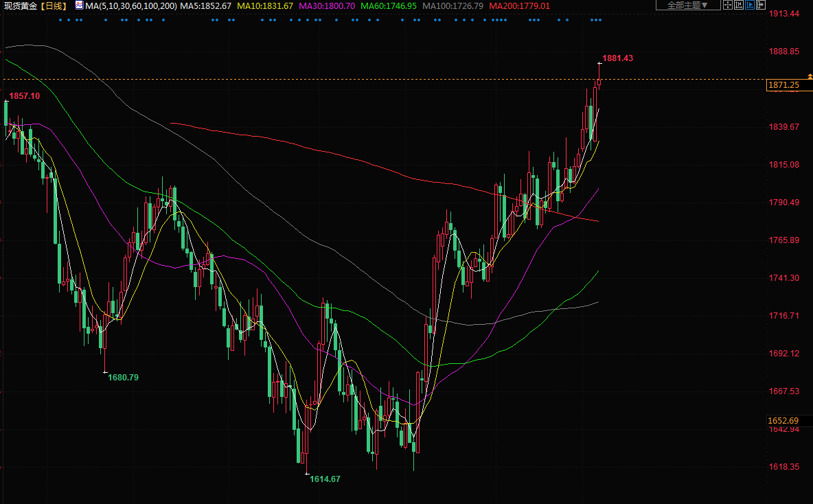Image resolution: width=813 pixels, height=504 pixels.
Task: Click the 1614.67 low price marker
Action: tap(325, 479)
